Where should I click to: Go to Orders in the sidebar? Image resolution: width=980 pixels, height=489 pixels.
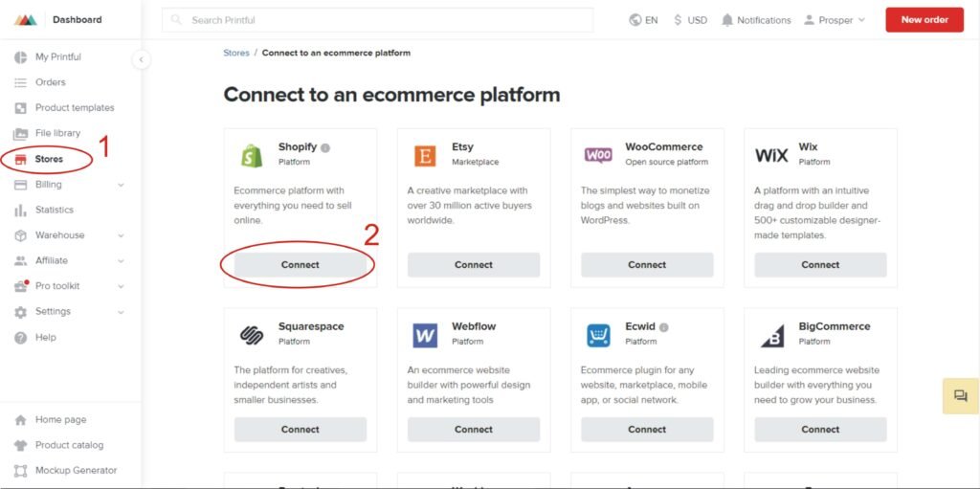[50, 82]
